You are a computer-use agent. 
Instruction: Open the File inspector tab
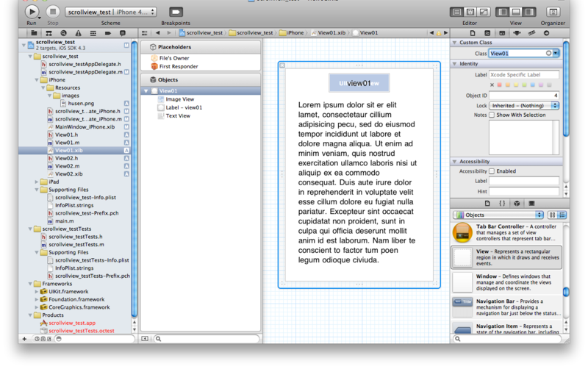point(473,33)
